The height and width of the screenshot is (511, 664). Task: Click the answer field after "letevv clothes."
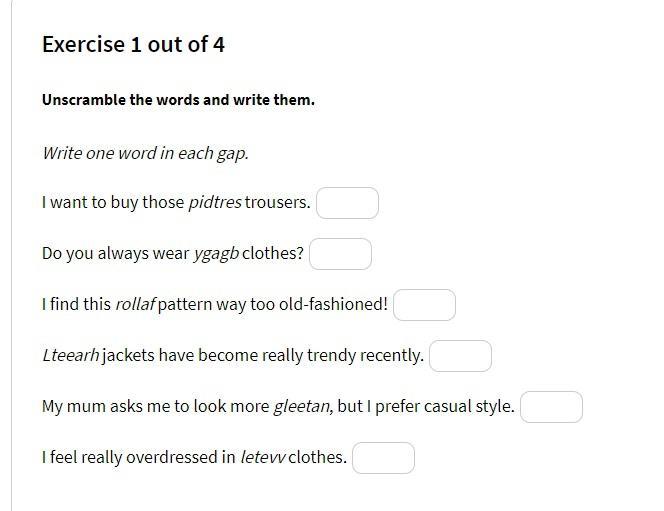tap(383, 458)
